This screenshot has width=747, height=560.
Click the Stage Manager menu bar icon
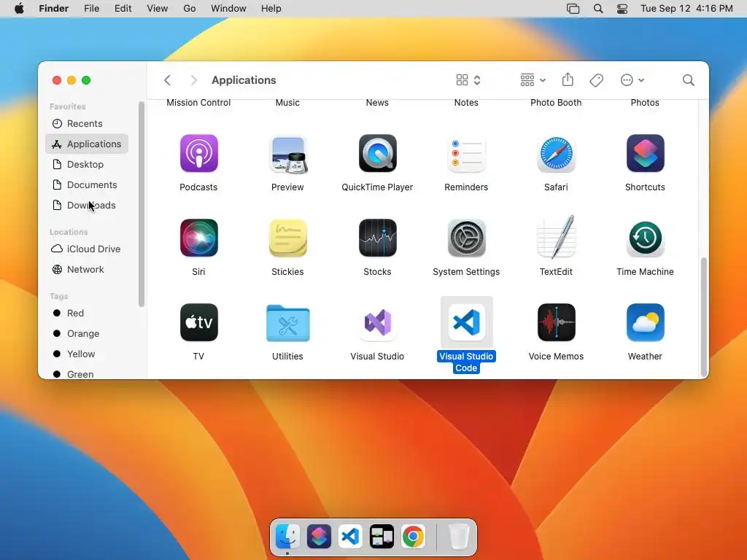[573, 9]
